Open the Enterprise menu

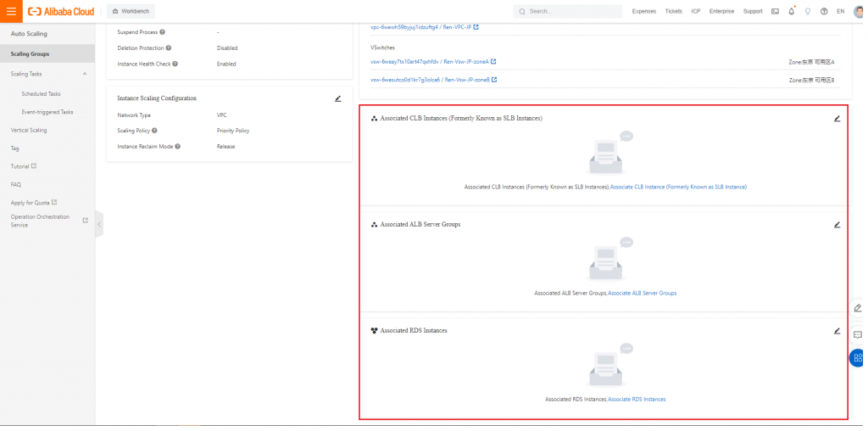click(722, 11)
